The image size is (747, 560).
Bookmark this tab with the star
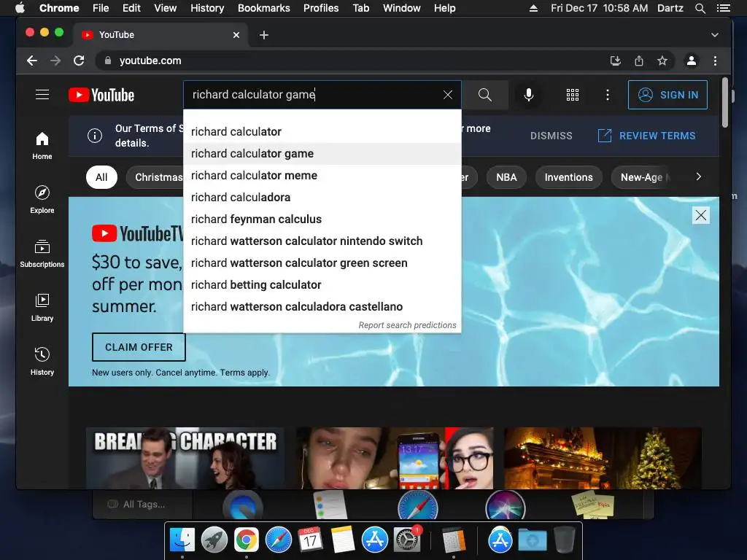click(x=662, y=61)
